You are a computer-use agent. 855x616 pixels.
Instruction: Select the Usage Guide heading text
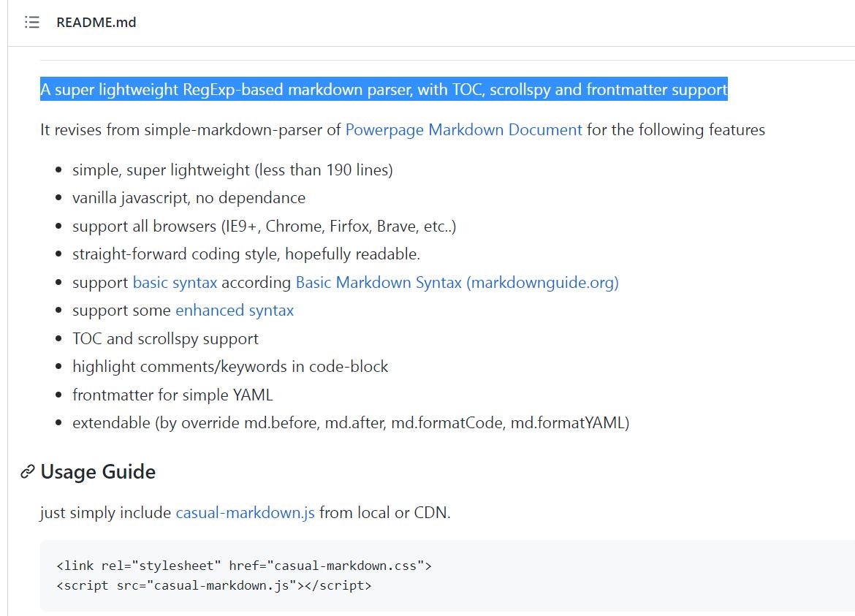(98, 471)
